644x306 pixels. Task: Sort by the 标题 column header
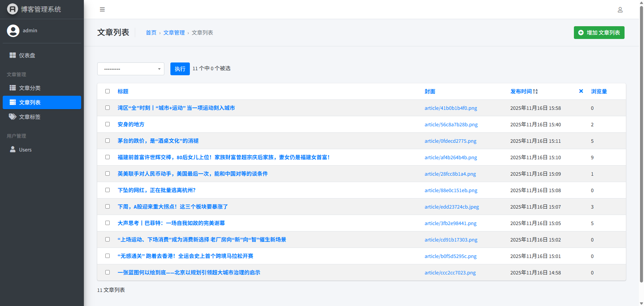[x=123, y=91]
